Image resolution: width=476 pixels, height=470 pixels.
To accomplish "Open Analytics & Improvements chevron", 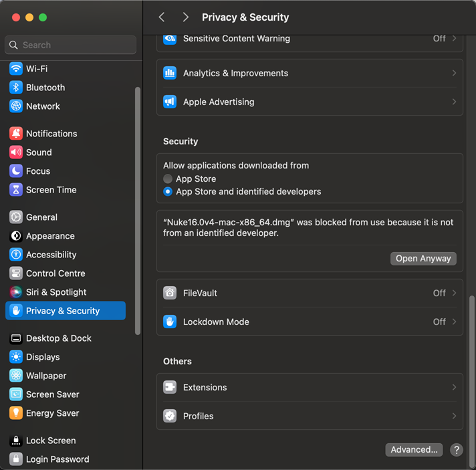I will pyautogui.click(x=454, y=73).
